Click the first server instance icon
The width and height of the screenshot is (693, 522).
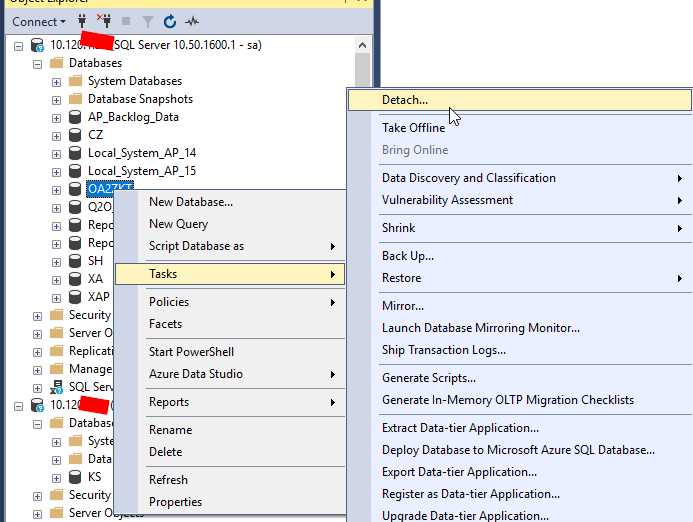[38, 45]
